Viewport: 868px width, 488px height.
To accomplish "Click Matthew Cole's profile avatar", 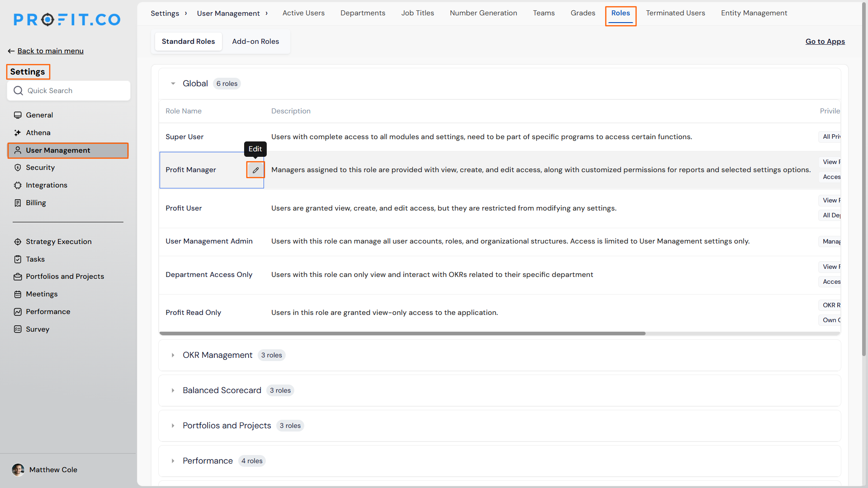I will [x=18, y=470].
